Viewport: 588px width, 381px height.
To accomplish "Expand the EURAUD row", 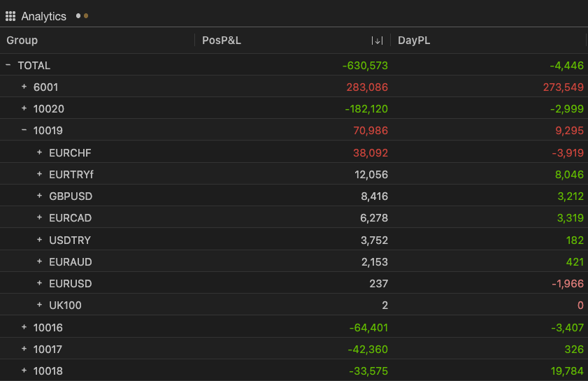I will [39, 261].
